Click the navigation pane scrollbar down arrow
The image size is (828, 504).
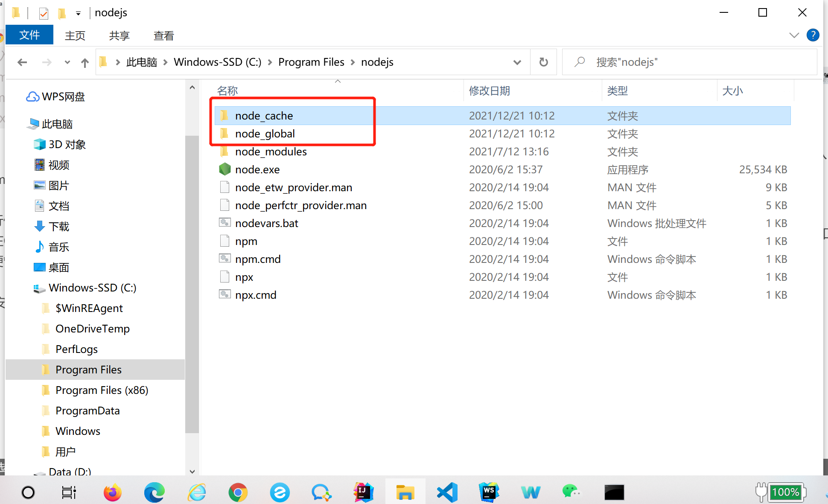(x=192, y=471)
